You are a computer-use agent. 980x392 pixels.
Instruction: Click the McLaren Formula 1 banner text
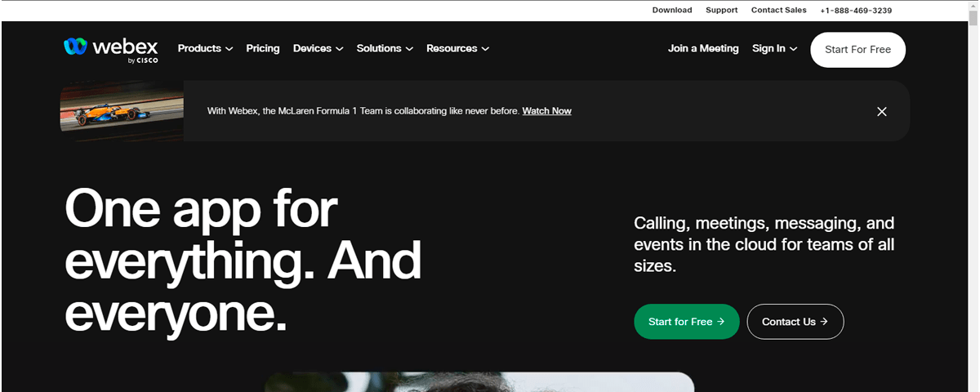tap(363, 111)
